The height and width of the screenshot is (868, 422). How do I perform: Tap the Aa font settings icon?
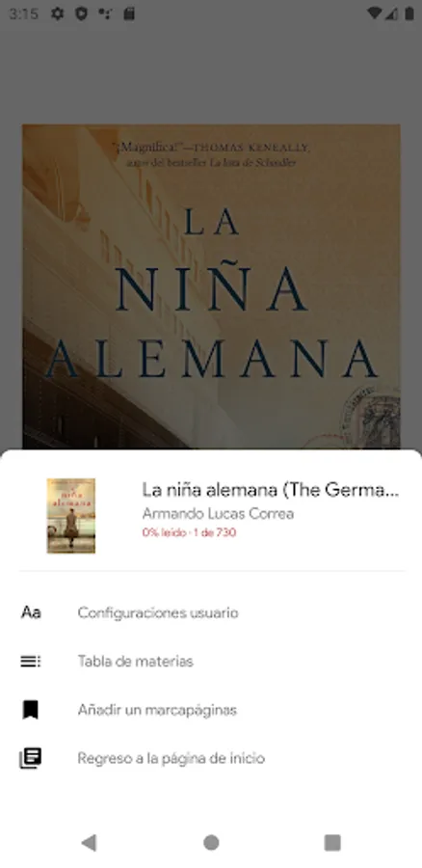[x=31, y=612]
